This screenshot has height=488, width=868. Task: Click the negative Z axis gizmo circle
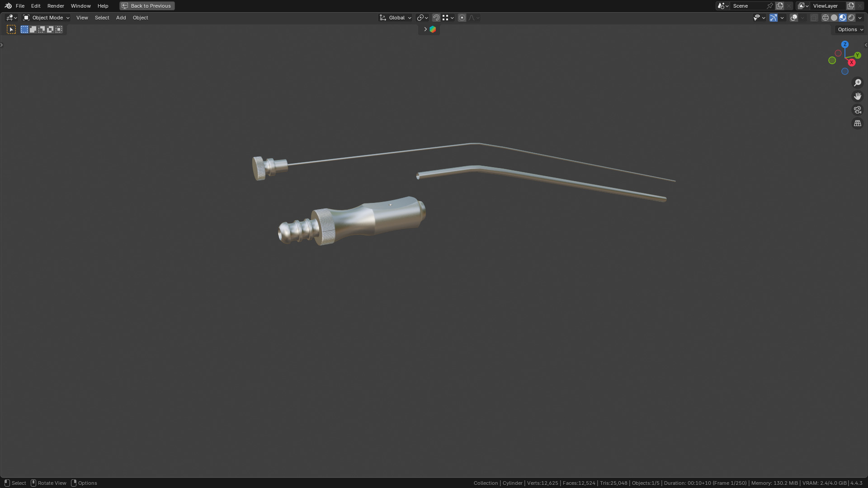coord(844,71)
